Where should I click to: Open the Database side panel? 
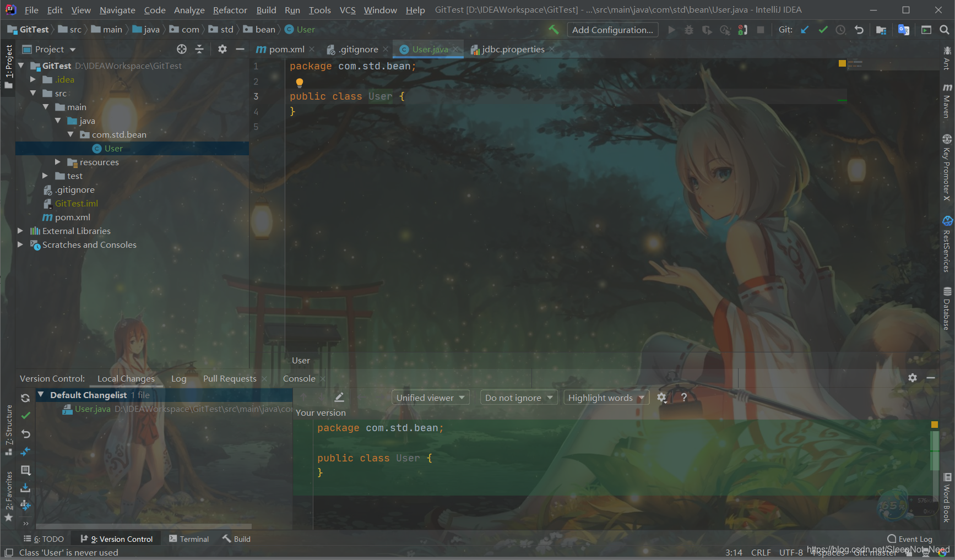pyautogui.click(x=947, y=308)
